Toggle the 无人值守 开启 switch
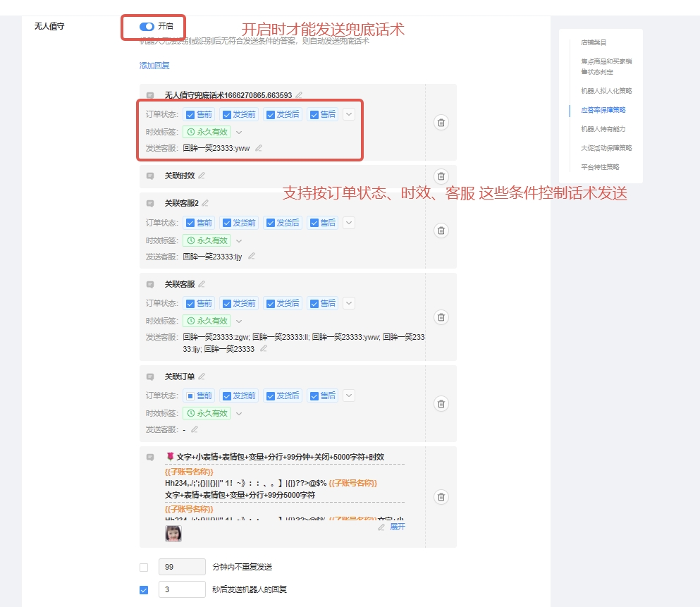The height and width of the screenshot is (607, 700). click(x=147, y=27)
